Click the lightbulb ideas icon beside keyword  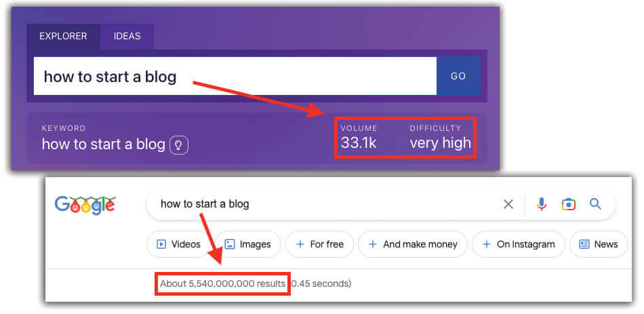pyautogui.click(x=179, y=145)
